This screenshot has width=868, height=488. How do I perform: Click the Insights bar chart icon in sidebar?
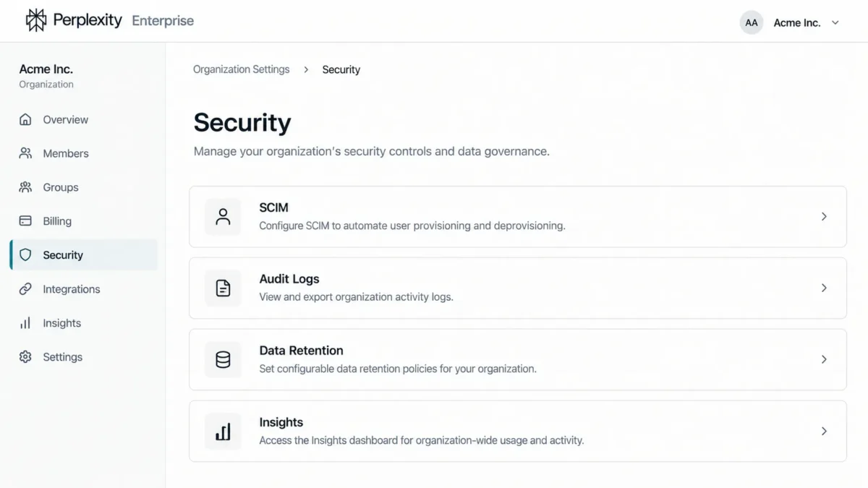[x=25, y=323]
